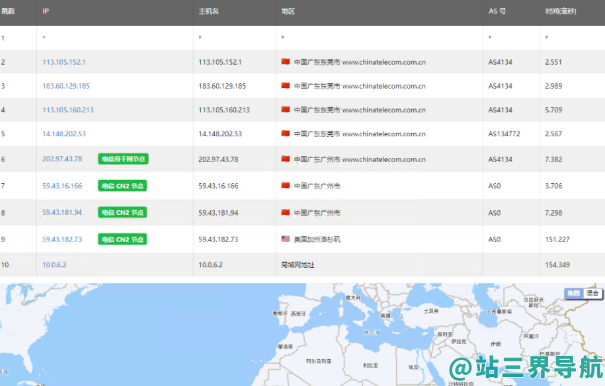Click the IP column header
The image size is (605, 386).
[x=46, y=11]
